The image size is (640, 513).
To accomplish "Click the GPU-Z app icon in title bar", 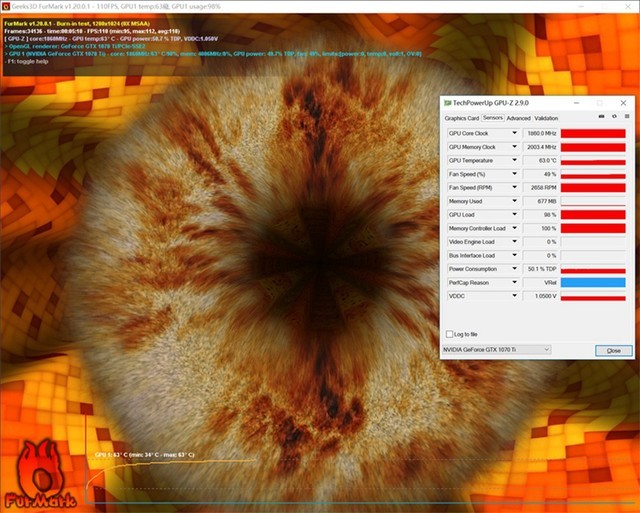I will (x=448, y=103).
